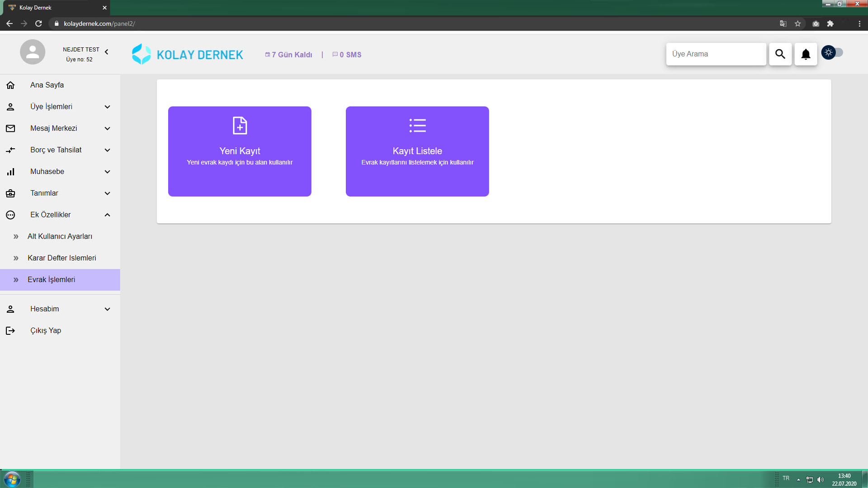Select Evrak İşlemleri submenu item
The height and width of the screenshot is (488, 868).
point(60,280)
